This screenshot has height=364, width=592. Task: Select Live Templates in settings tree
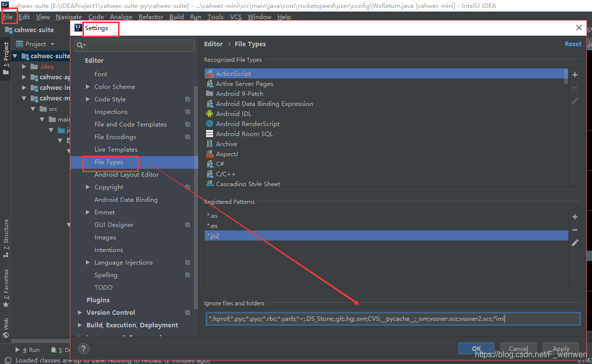116,150
